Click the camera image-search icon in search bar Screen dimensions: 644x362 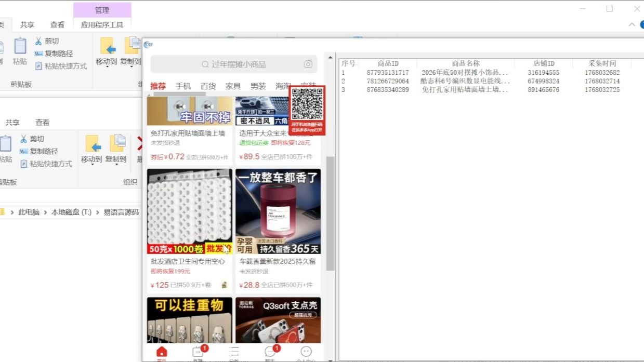point(308,64)
